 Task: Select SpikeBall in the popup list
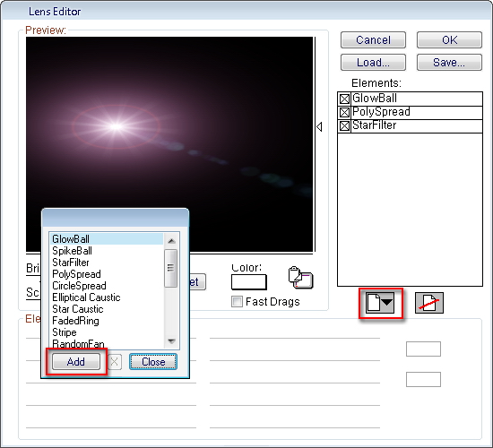point(72,251)
